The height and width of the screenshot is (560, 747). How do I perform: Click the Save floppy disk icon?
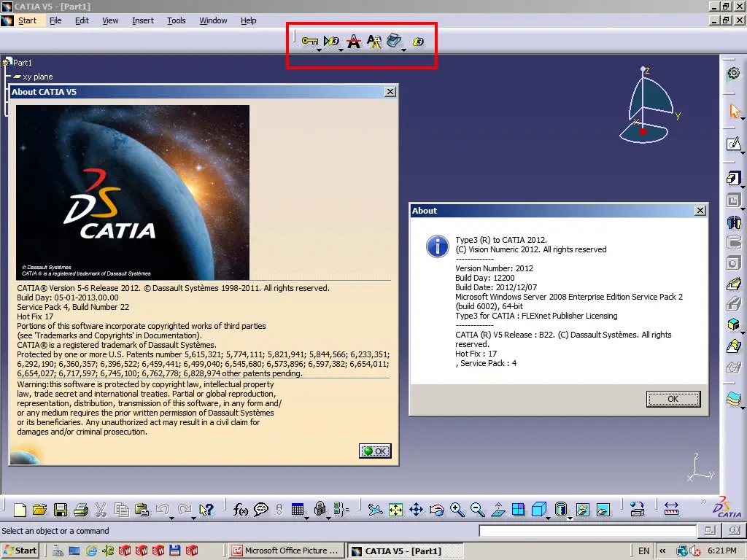[61, 510]
